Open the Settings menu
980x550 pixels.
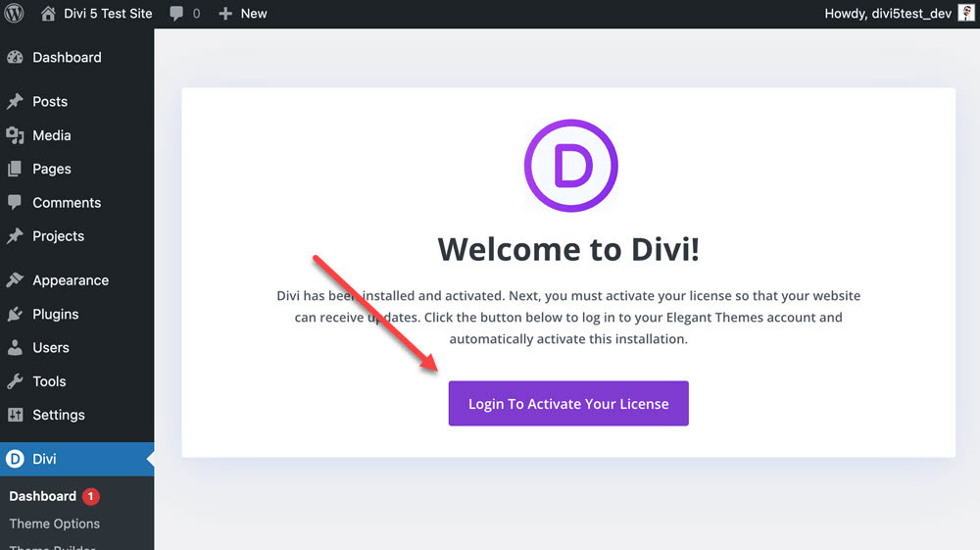click(x=59, y=415)
